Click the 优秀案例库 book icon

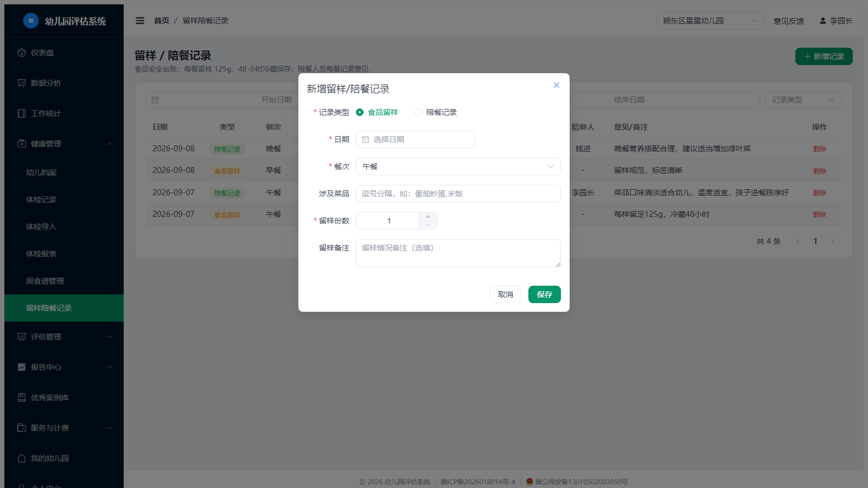pos(22,397)
